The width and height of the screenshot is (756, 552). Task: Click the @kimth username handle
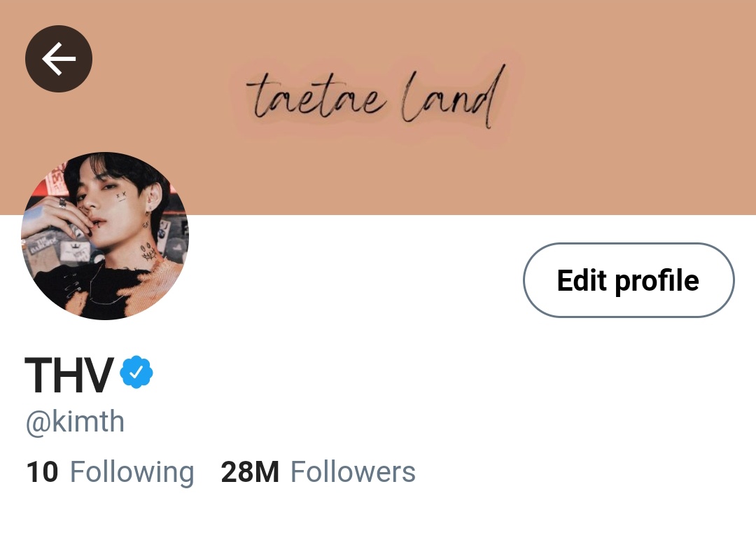[75, 422]
